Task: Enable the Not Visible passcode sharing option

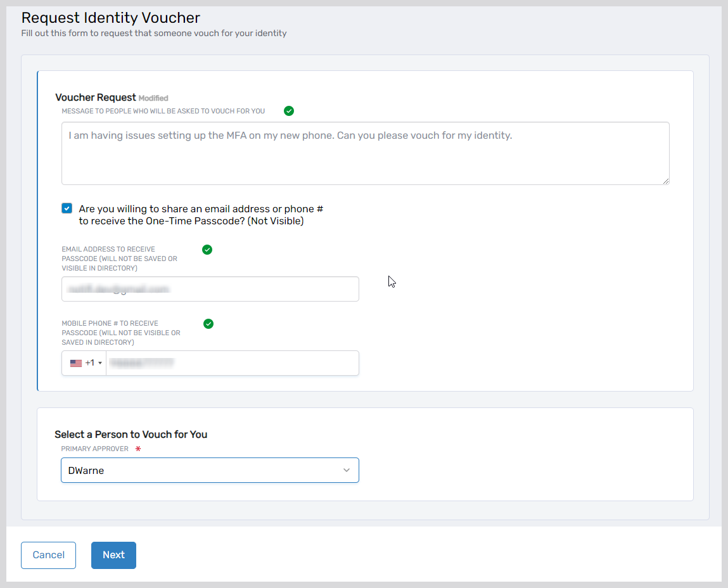Action: (x=67, y=208)
